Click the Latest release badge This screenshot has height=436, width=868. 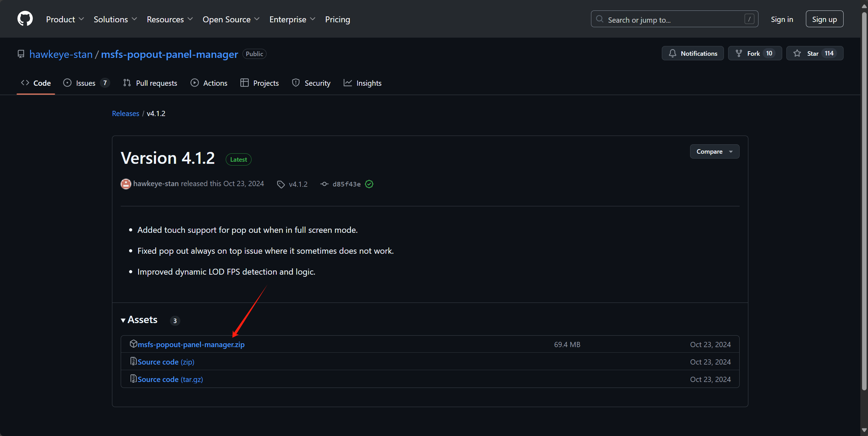click(239, 160)
